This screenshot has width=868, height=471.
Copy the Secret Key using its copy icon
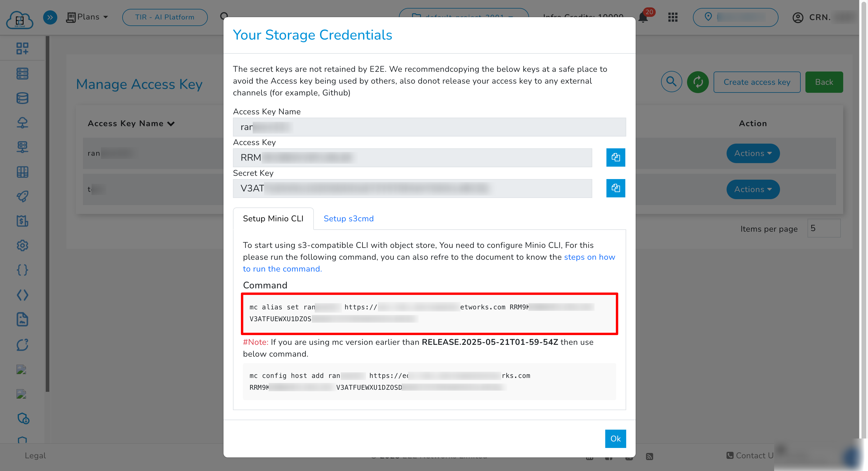pos(616,188)
